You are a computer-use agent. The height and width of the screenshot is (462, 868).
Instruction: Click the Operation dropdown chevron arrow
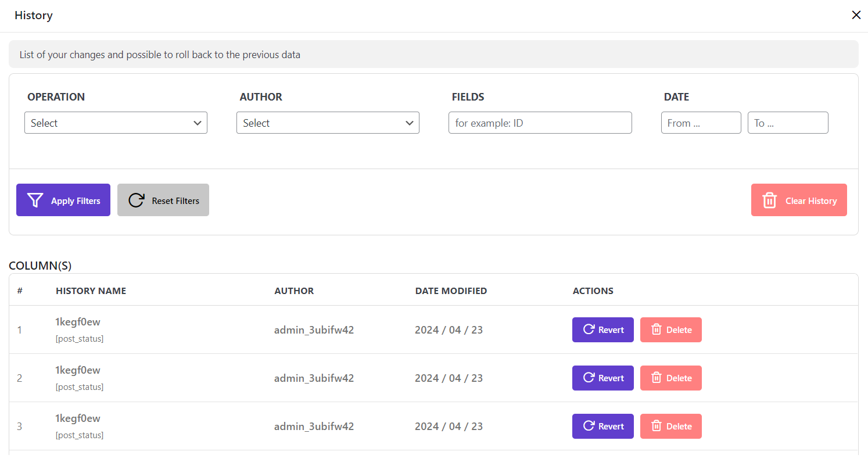[198, 123]
